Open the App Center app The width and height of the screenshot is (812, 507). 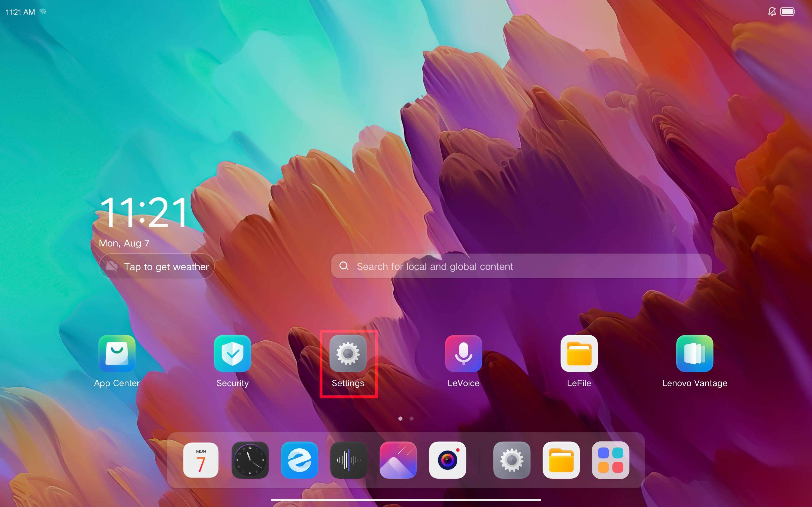click(x=117, y=354)
